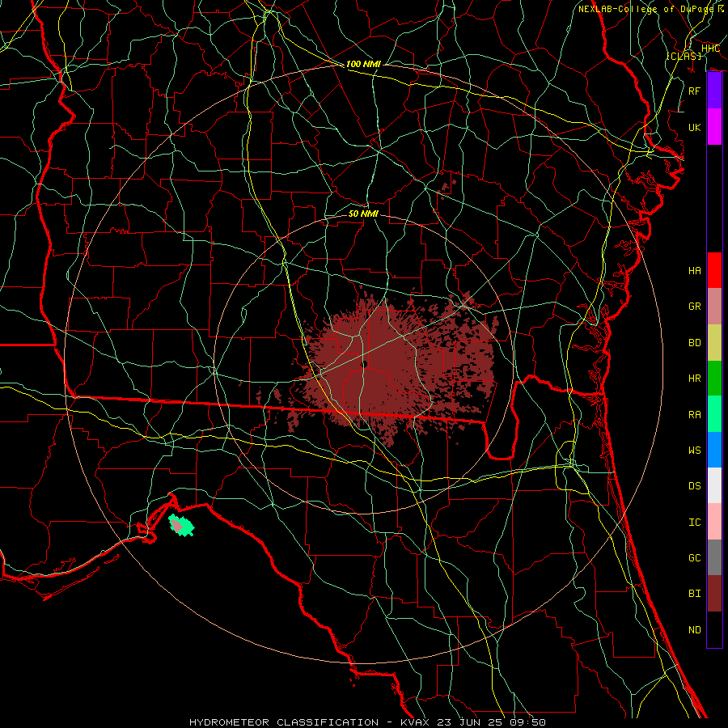Click the RF purple legend swatch
This screenshot has width=728, height=728.
click(714, 91)
